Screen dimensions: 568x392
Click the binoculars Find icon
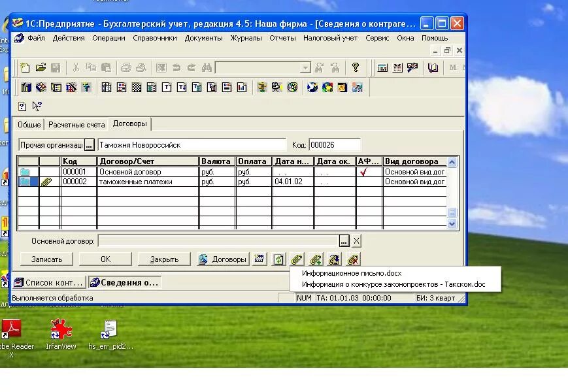click(x=207, y=68)
